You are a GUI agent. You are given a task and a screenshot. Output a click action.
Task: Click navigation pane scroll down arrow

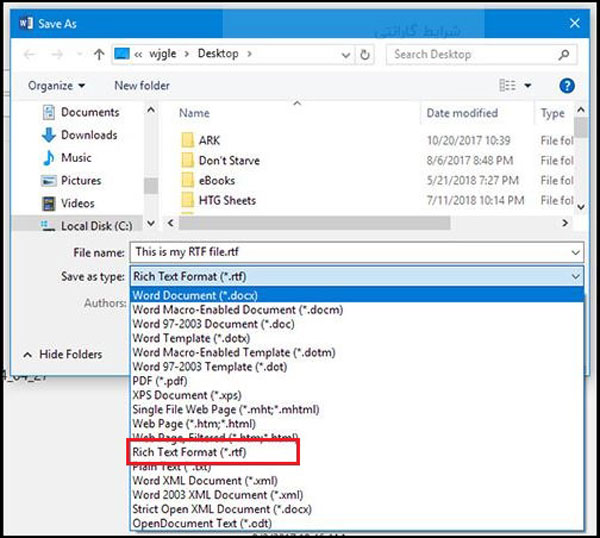(x=151, y=223)
